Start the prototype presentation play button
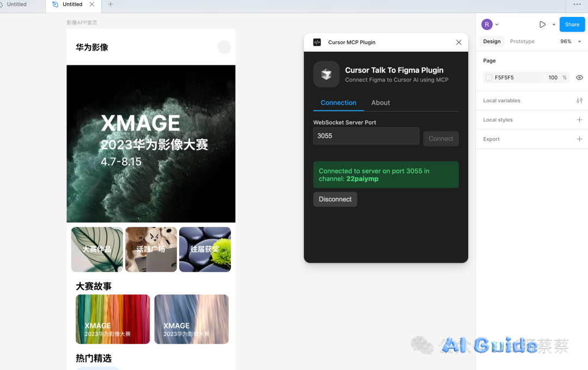This screenshot has height=370, width=588. tap(542, 24)
